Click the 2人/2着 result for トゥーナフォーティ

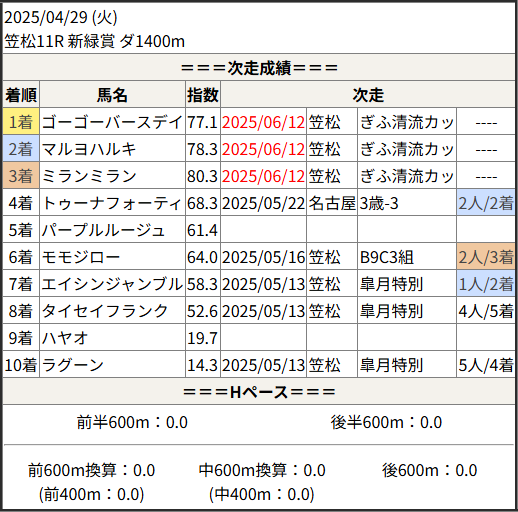[x=486, y=203]
